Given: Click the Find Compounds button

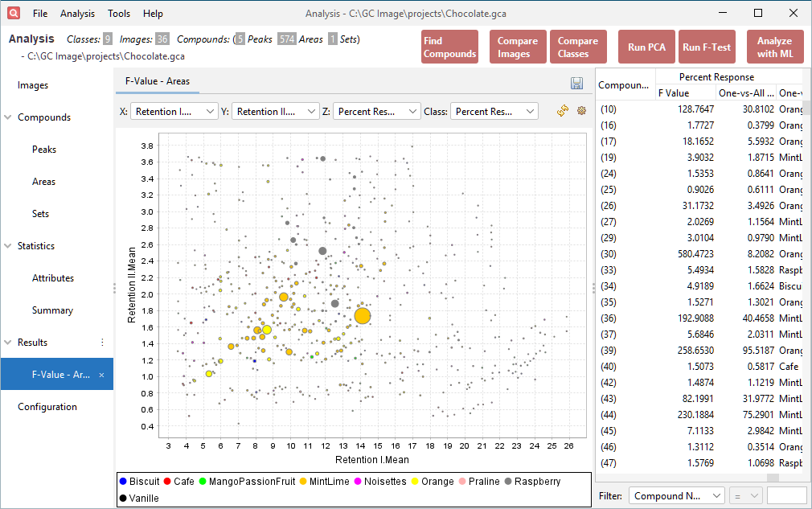Looking at the screenshot, I should [449, 46].
